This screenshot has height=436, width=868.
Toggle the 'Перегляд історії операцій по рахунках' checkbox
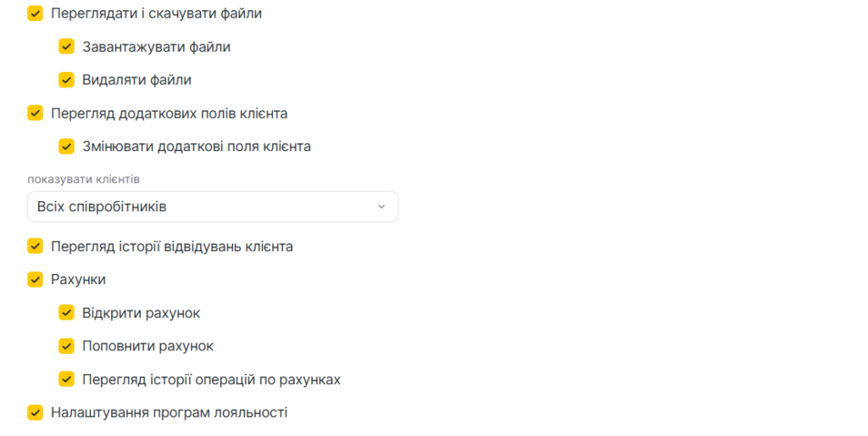pos(67,379)
